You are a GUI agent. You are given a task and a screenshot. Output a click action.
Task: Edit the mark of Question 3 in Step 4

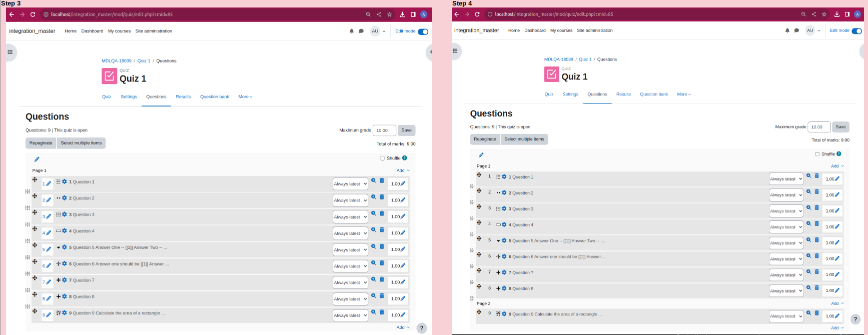(837, 210)
